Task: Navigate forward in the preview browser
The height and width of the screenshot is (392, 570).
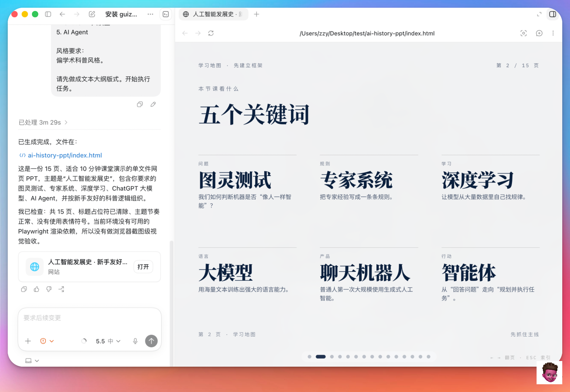Action: point(198,33)
